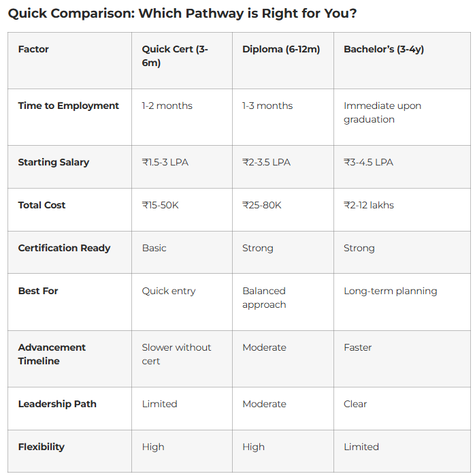Select the Time to Employment row label
Image resolution: width=475 pixels, height=476 pixels.
tap(69, 106)
